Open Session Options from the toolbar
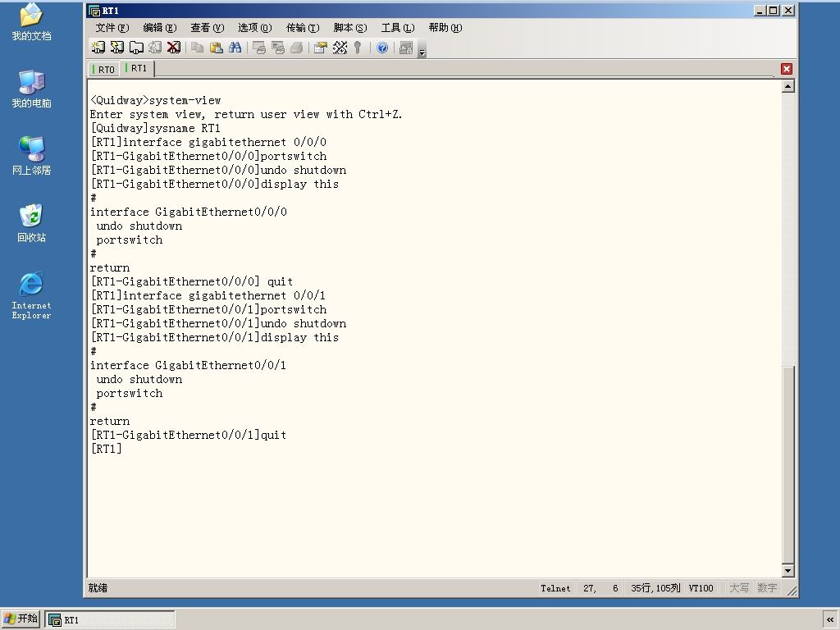Viewport: 840px width, 630px height. 321,48
